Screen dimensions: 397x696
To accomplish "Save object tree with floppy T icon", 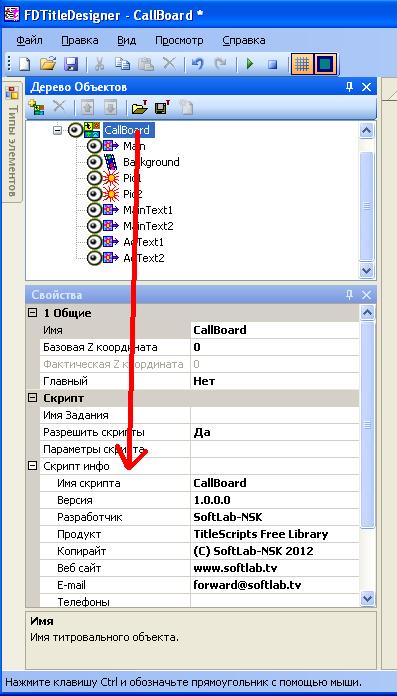I will coord(163,107).
